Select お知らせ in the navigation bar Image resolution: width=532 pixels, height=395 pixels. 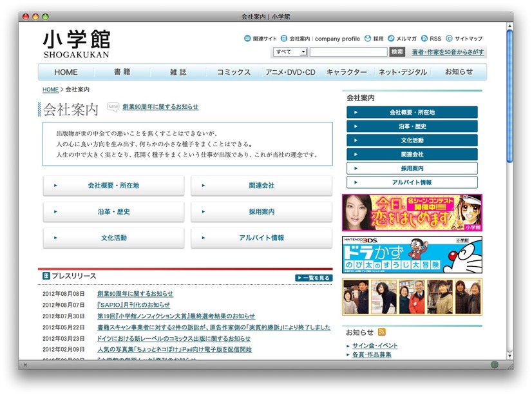(x=459, y=72)
